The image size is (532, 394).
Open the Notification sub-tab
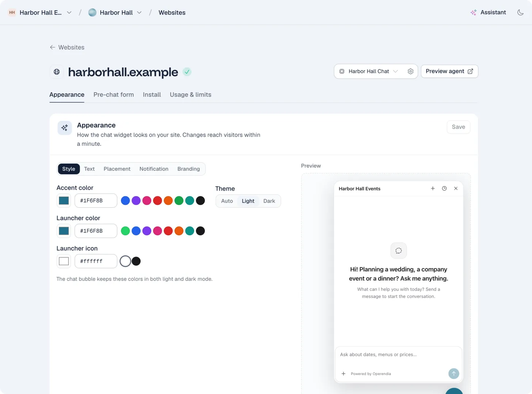point(154,169)
